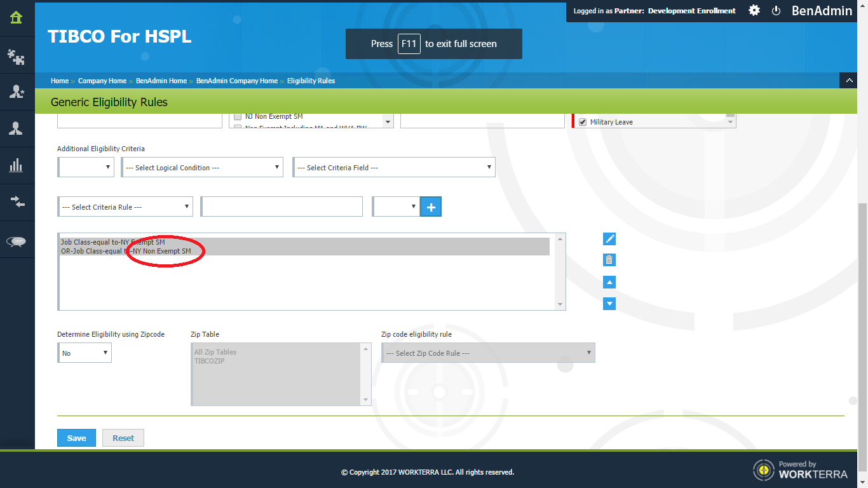Open the settings gear icon
Viewport: 868px width, 488px height.
pyautogui.click(x=754, y=10)
